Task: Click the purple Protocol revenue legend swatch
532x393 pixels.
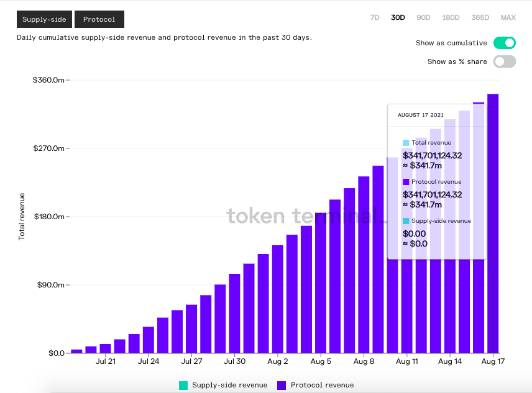Action: (x=282, y=386)
